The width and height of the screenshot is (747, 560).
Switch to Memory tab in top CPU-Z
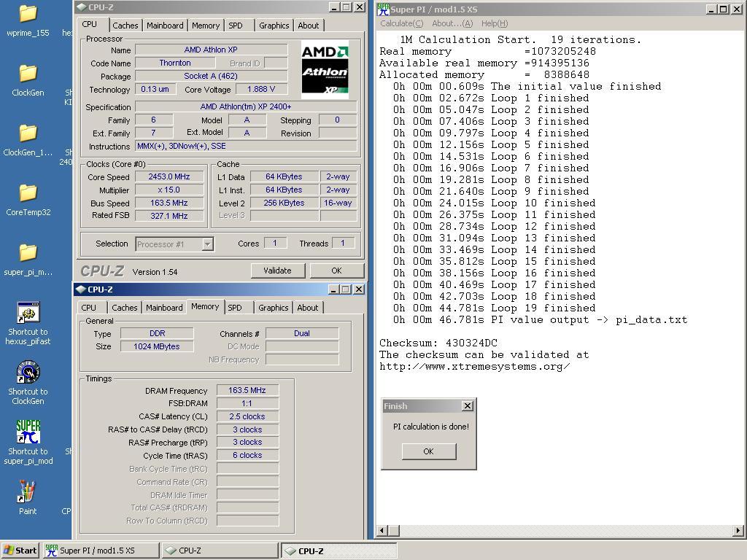pos(206,26)
